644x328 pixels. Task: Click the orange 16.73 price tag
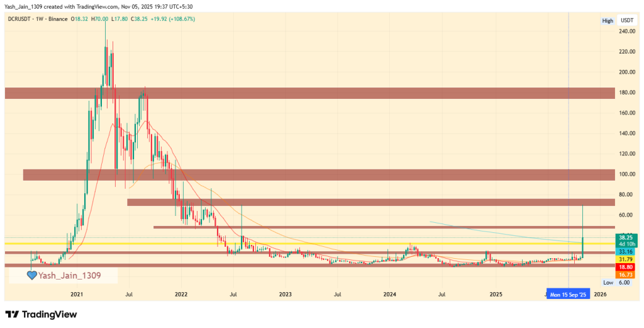(626, 274)
